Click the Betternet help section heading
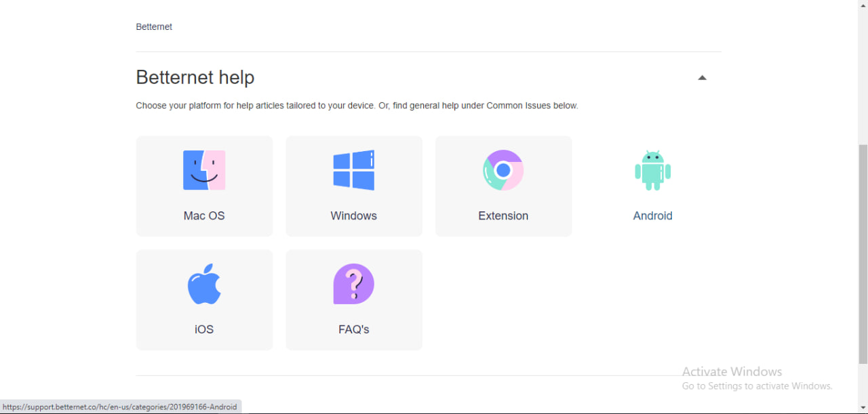Image resolution: width=868 pixels, height=414 pixels. pyautogui.click(x=195, y=77)
